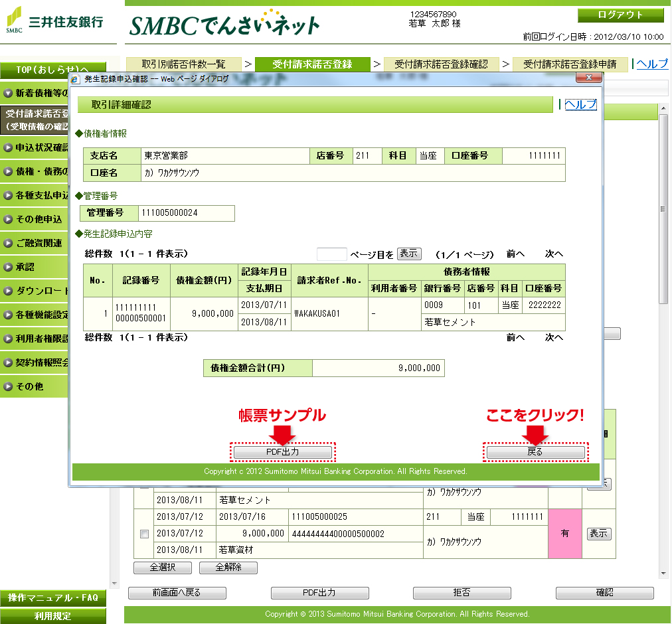Screen dimensions: 672x624
Task: Expand the ご融資関連 sidebar menu
Action: 35,243
